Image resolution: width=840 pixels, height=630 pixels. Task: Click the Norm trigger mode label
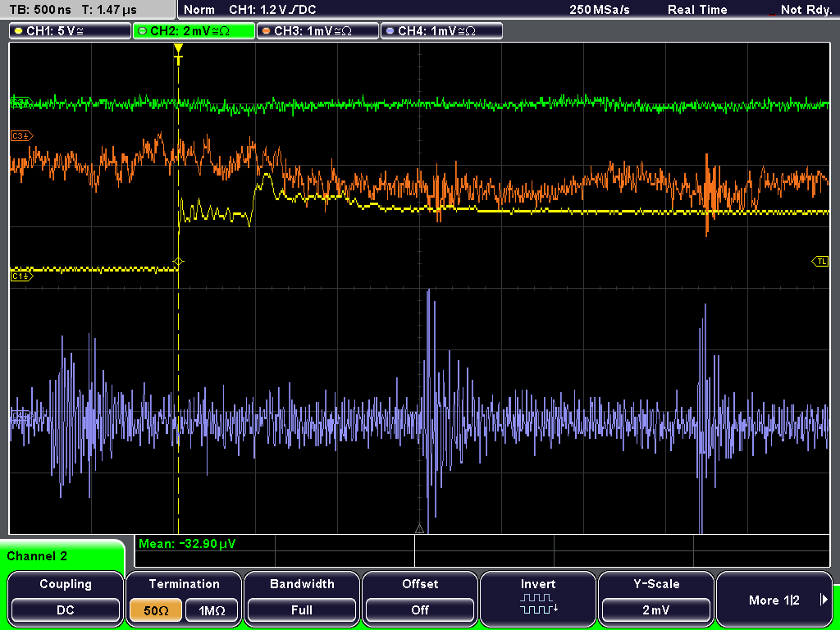coord(199,10)
